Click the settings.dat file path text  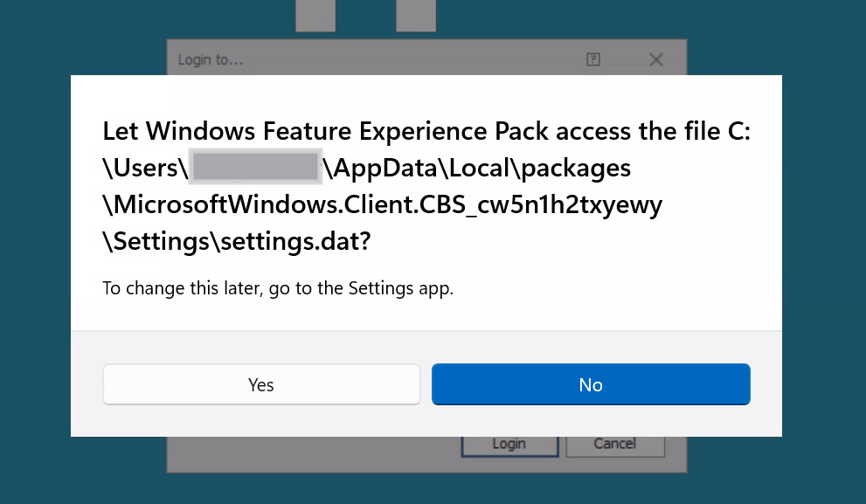click(x=237, y=241)
